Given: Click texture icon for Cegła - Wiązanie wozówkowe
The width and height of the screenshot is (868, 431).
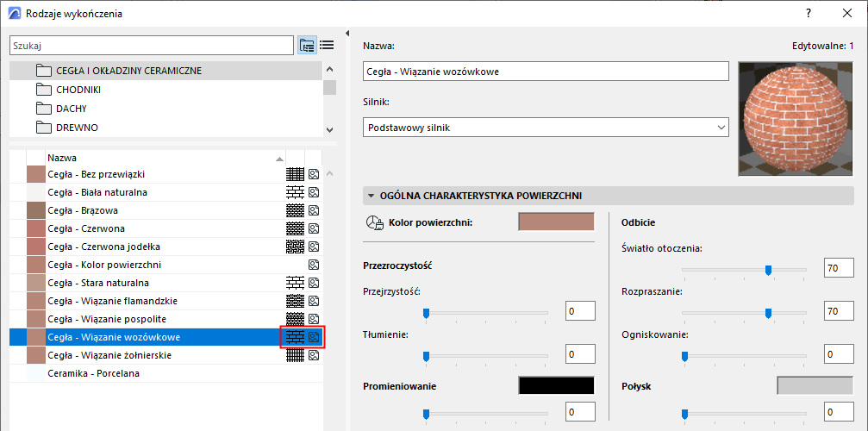Looking at the screenshot, I should pyautogui.click(x=314, y=337).
